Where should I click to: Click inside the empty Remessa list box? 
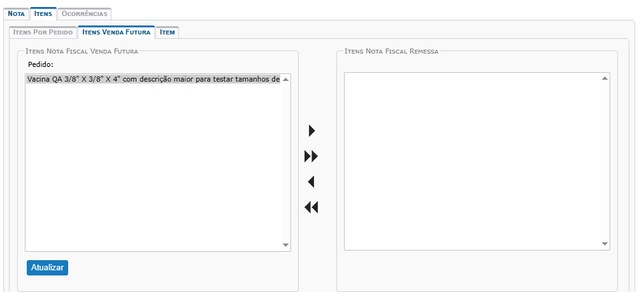tap(471, 159)
